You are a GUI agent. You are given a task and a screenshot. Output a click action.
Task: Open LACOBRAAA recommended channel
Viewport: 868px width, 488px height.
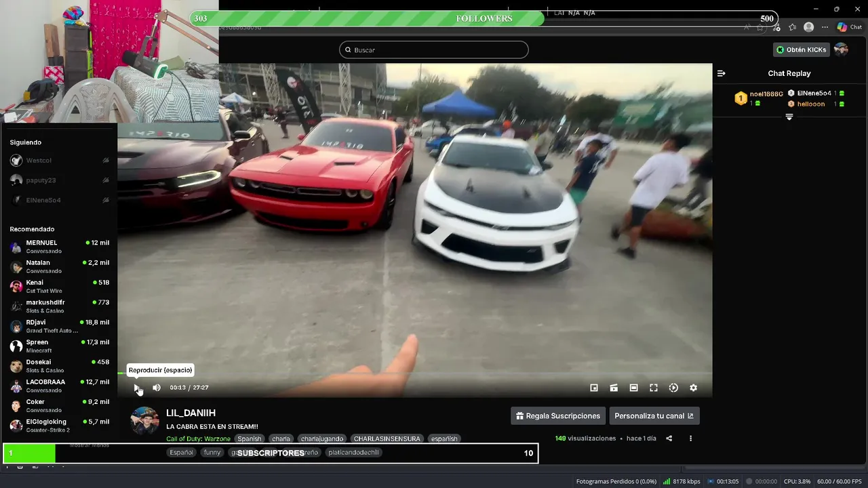coord(60,386)
